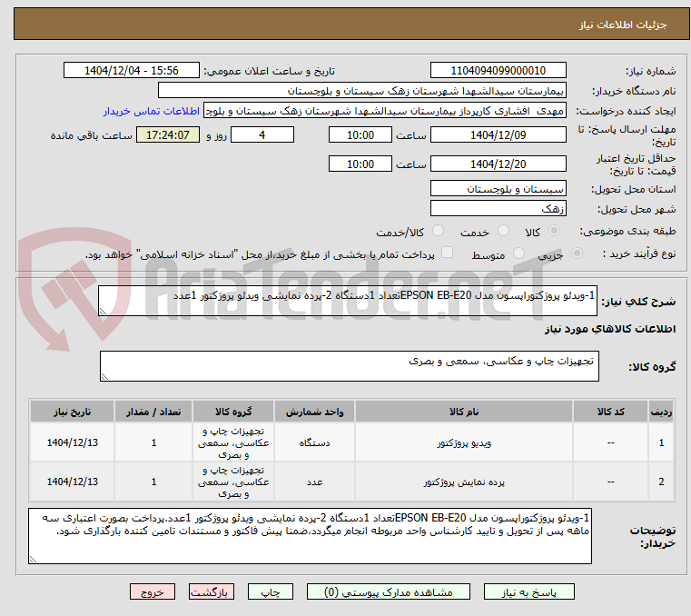
Task: Click the countdown timer 17:24:07
Action: 168,135
